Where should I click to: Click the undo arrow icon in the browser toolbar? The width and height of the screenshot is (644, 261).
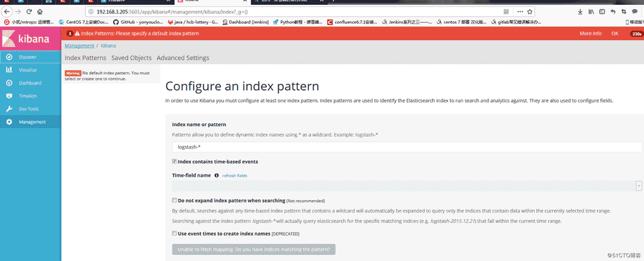coord(613,12)
